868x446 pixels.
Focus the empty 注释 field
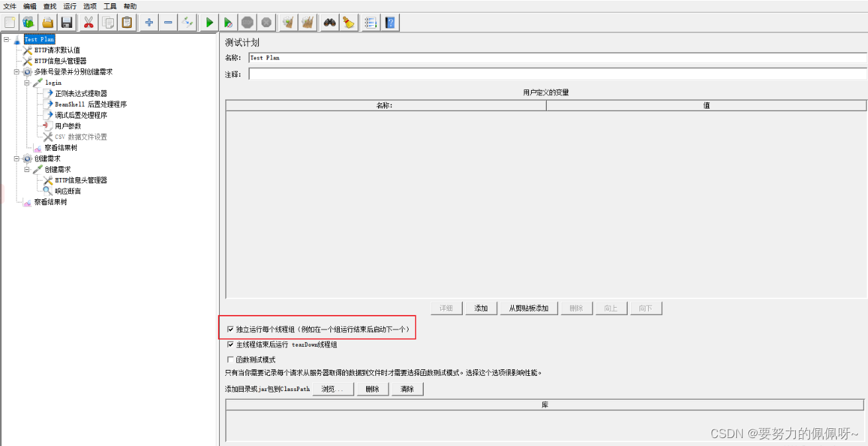557,74
